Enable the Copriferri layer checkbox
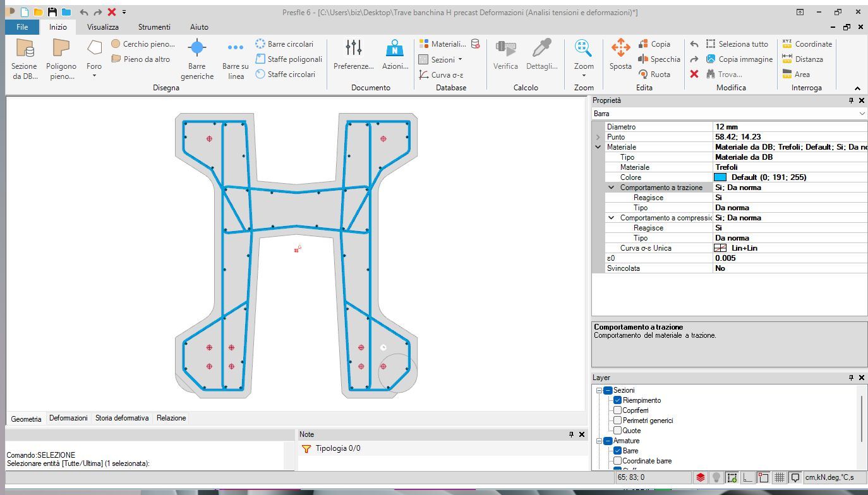The image size is (868, 495). tap(618, 410)
